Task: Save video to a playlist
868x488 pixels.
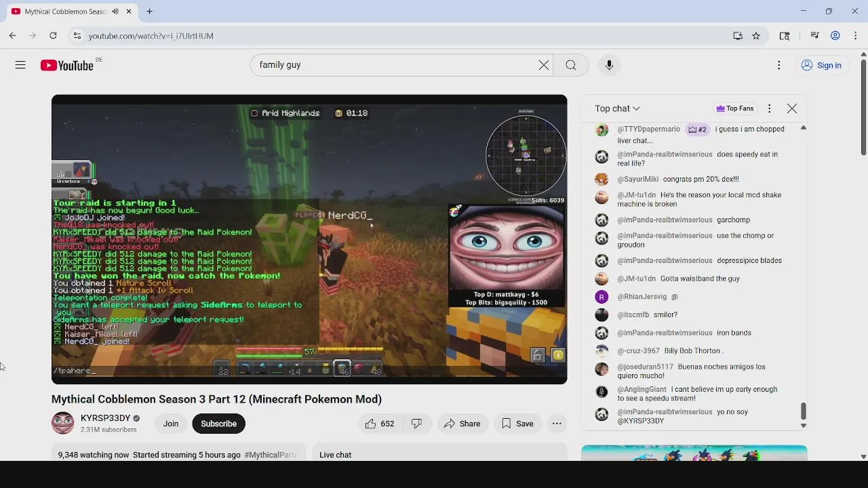Action: pos(517,424)
